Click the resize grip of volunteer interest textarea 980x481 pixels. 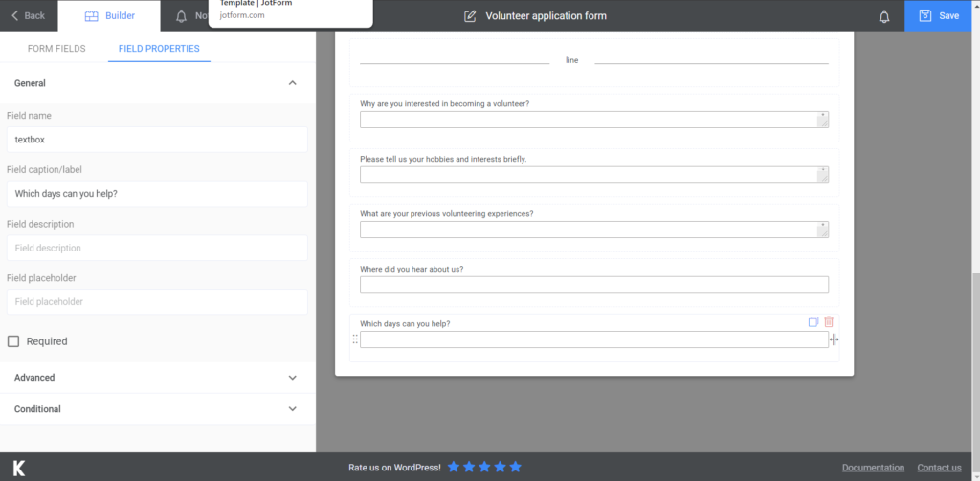pos(823,121)
